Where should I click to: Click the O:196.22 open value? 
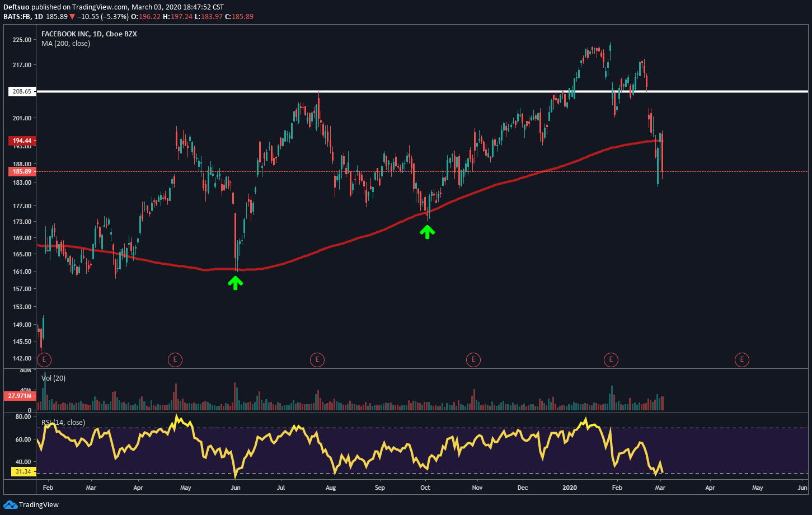pos(145,17)
